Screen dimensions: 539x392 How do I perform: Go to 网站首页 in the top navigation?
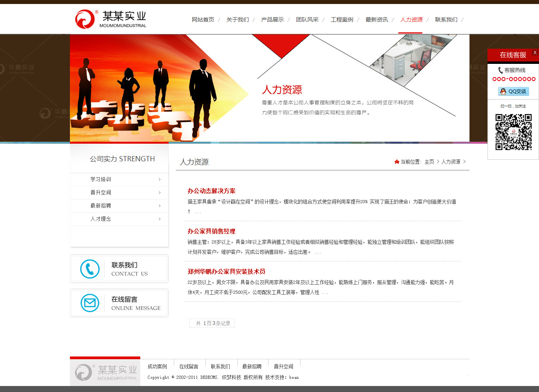tap(203, 20)
